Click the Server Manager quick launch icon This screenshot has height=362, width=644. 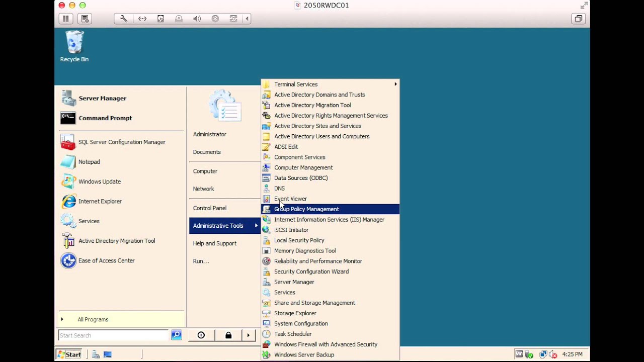[x=96, y=354]
